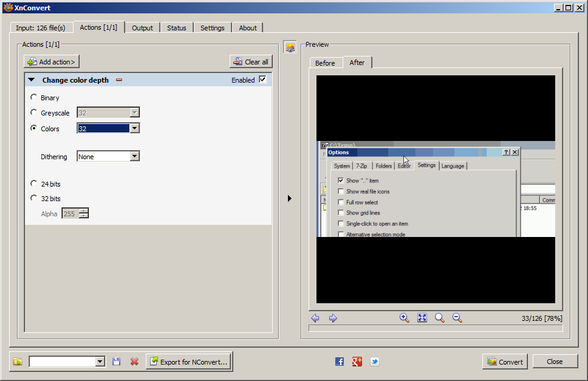This screenshot has width=588, height=381.
Task: Click Export for NConvert... button
Action: tap(189, 362)
